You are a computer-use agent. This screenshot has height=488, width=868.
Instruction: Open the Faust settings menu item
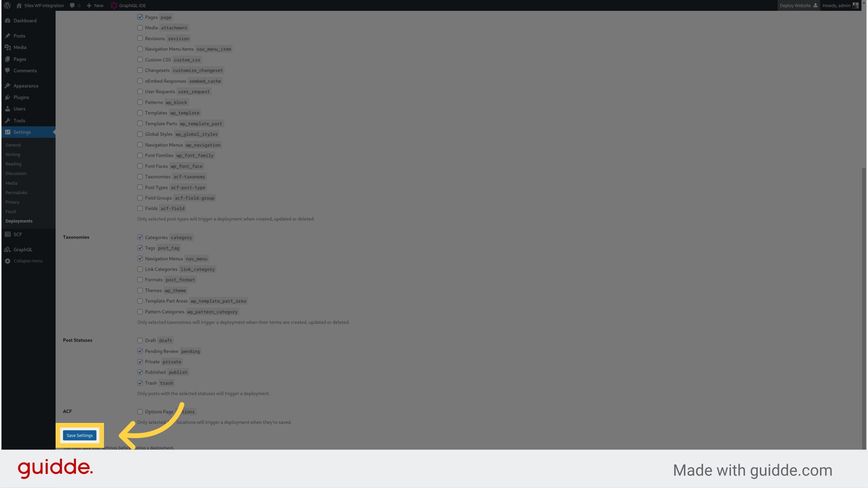point(11,211)
